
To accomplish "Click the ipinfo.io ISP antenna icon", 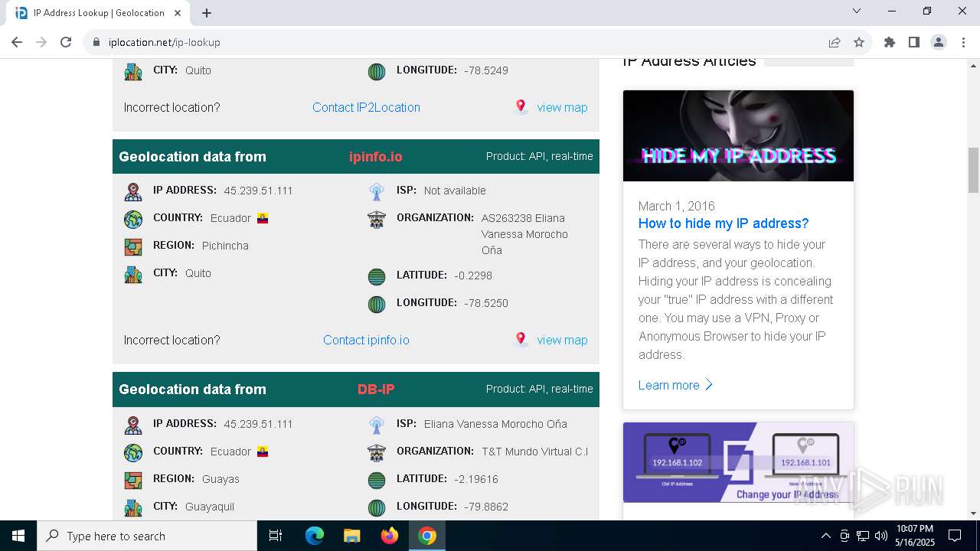I will point(377,191).
